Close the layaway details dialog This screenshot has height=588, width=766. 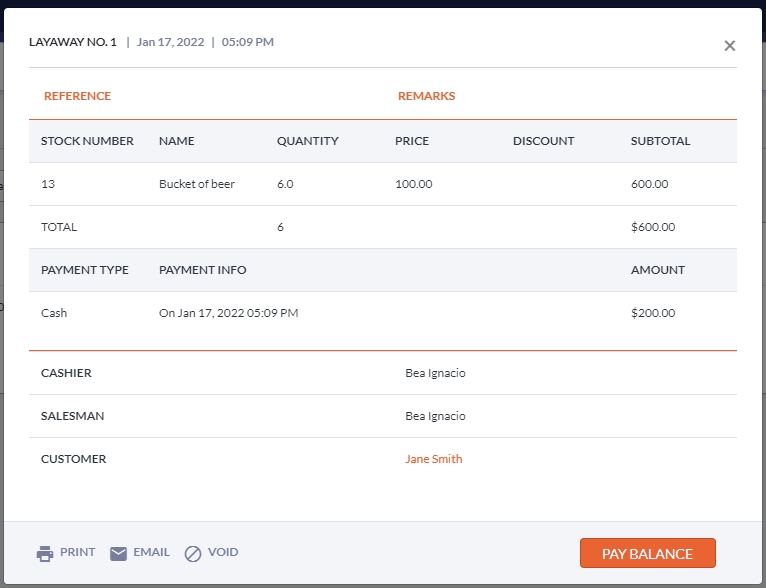729,46
